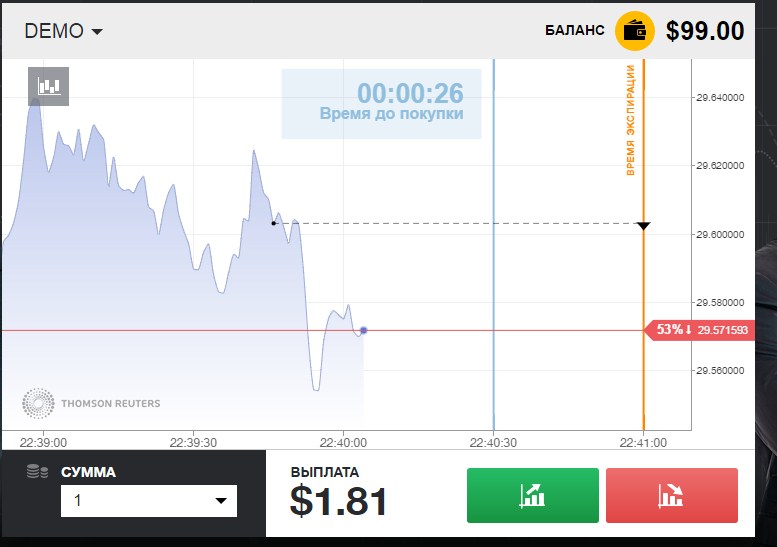777x547 pixels.
Task: Click the current price dot on chart
Action: coord(363,330)
